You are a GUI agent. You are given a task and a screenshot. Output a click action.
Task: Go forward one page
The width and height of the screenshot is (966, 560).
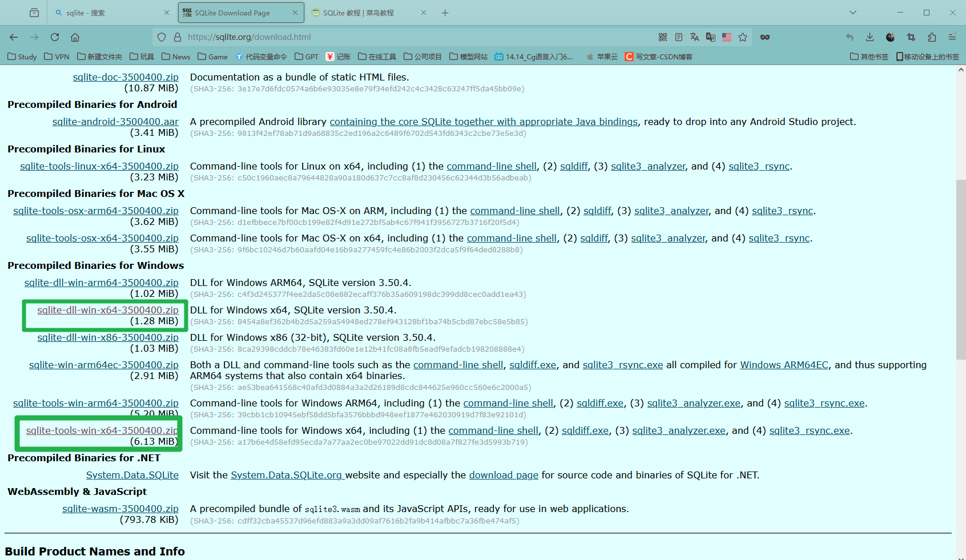coord(34,37)
